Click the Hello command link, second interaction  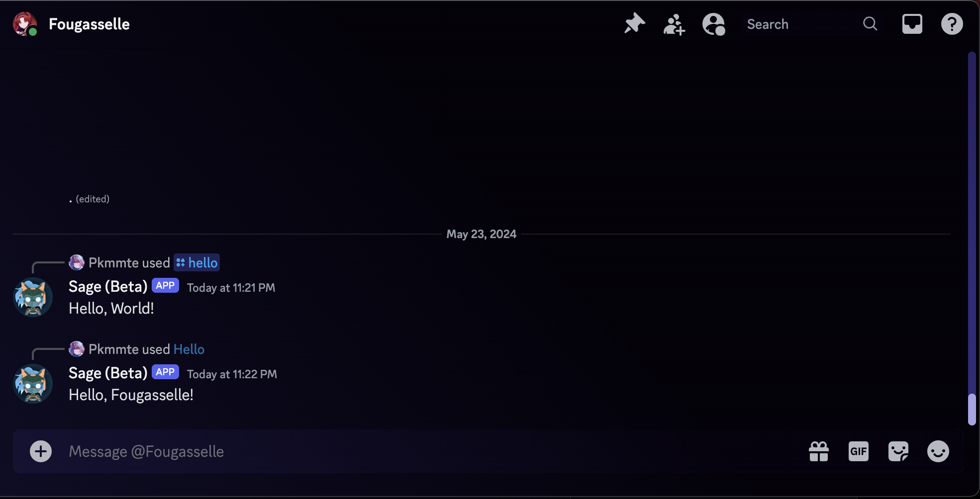(x=189, y=349)
